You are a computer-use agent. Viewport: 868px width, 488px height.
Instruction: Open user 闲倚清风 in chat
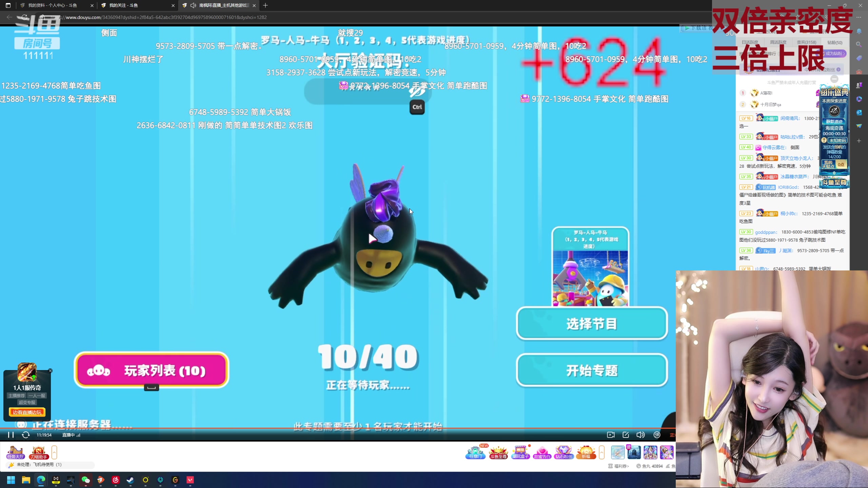tap(790, 118)
